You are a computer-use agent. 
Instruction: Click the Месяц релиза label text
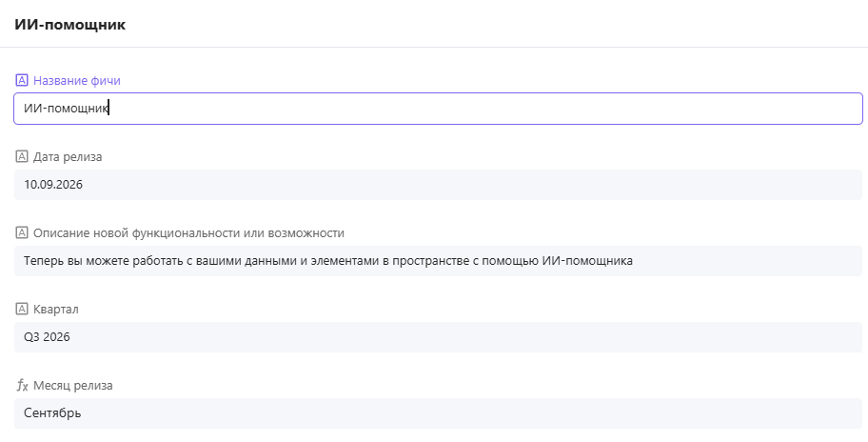pos(73,386)
